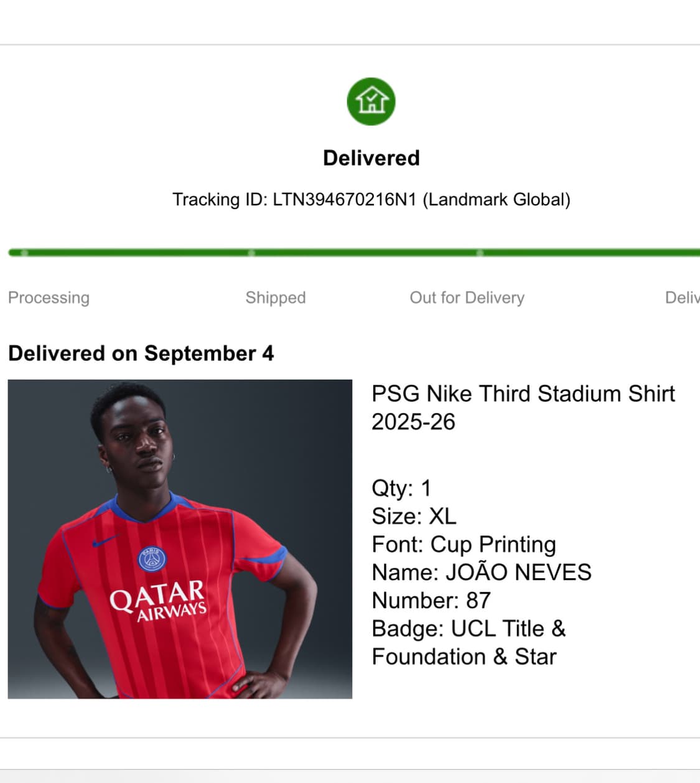Click the first progress bar marker dot
The height and width of the screenshot is (783, 700).
[24, 253]
